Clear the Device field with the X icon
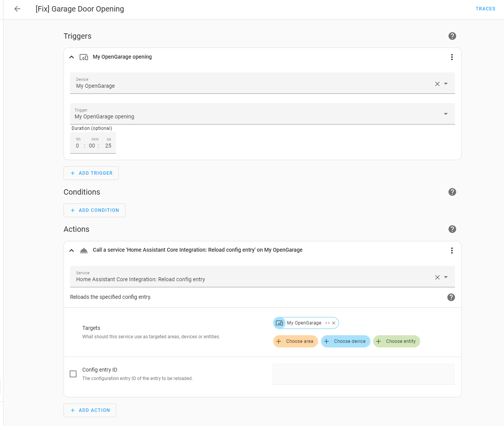 click(x=437, y=83)
